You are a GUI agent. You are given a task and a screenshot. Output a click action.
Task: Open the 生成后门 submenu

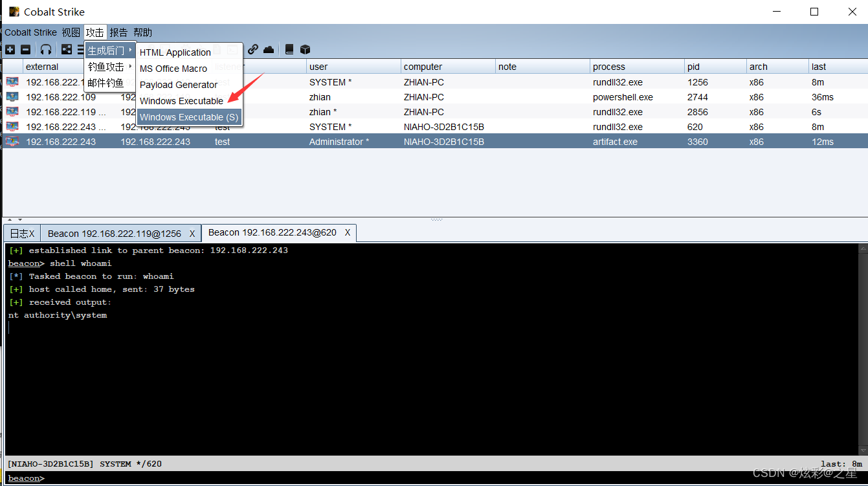click(110, 50)
